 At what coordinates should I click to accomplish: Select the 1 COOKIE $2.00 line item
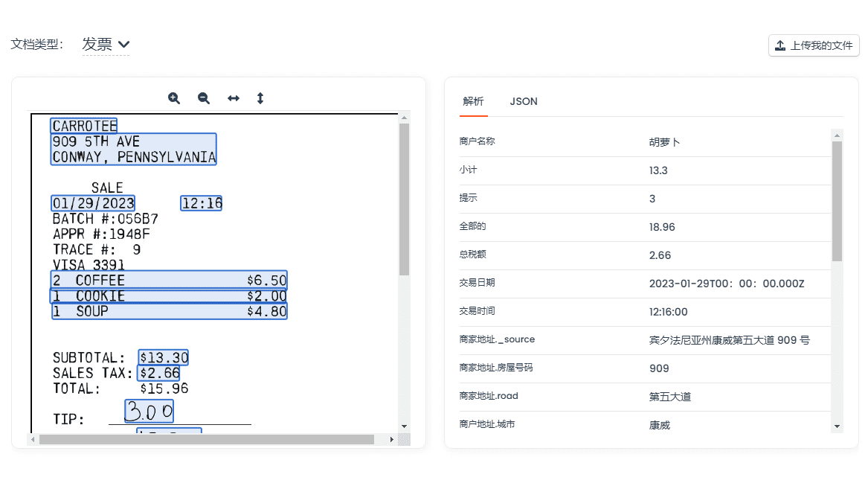pos(169,295)
